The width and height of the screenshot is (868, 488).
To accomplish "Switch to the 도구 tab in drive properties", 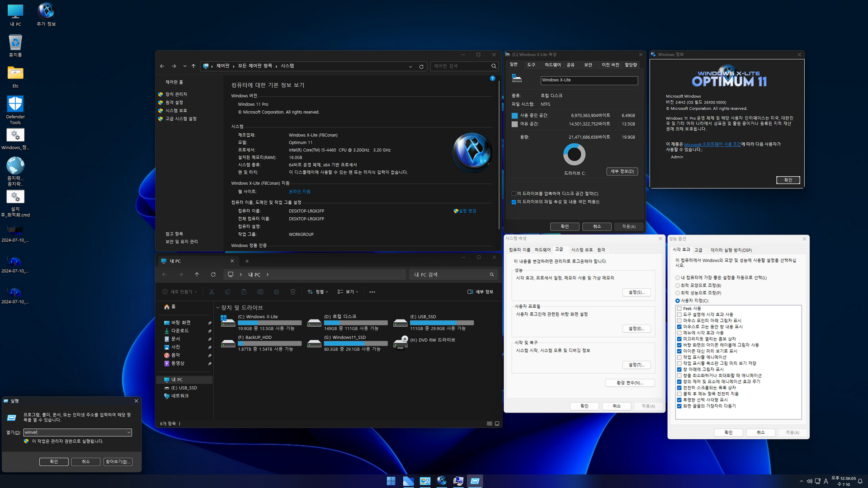I will click(531, 65).
